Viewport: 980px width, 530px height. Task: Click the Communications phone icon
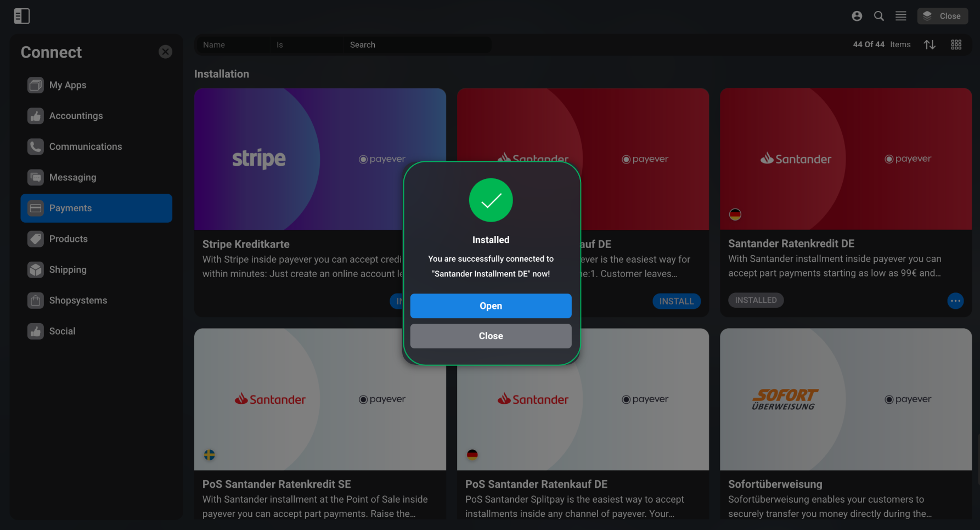point(36,146)
